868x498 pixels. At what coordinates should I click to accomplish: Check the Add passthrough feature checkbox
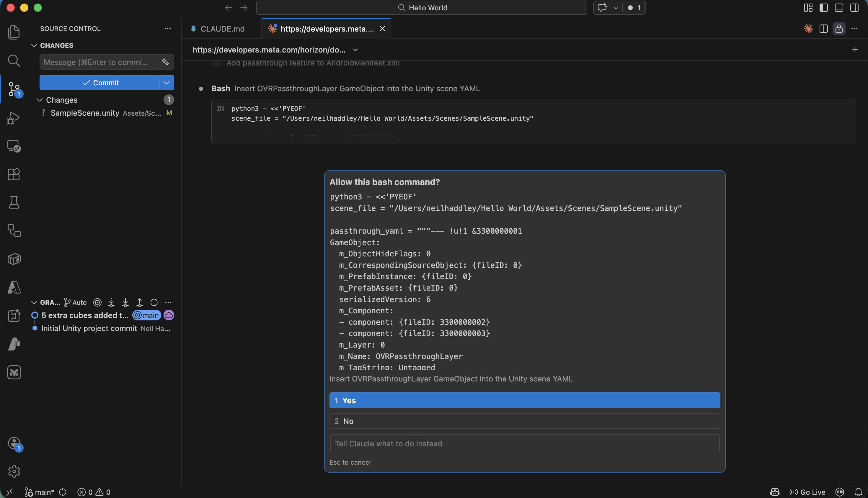point(216,63)
